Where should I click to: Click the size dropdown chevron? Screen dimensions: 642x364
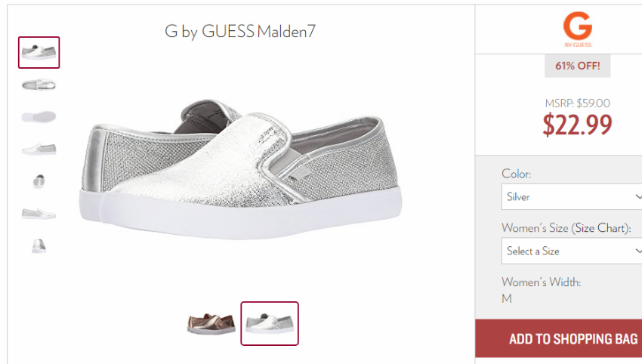coord(638,251)
